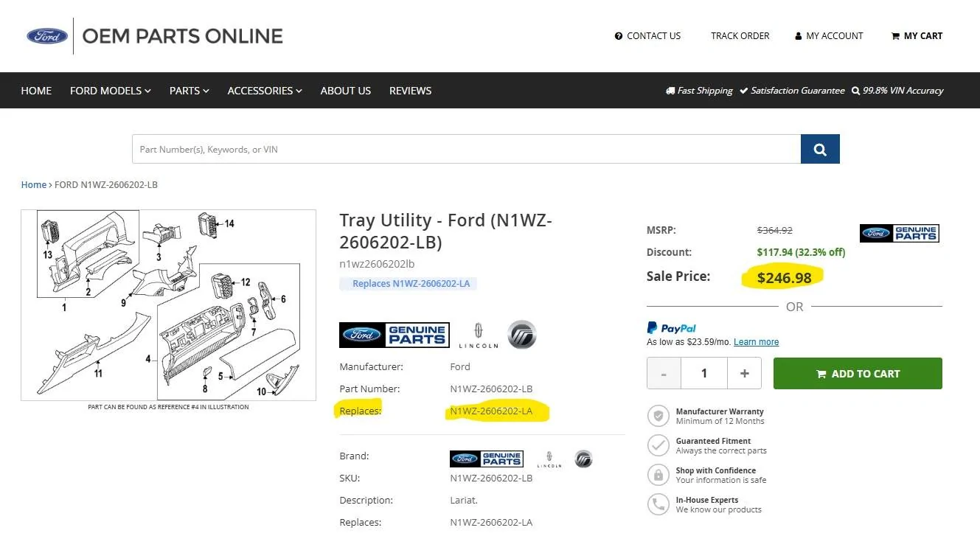Click the Shop with Confidence lock icon

click(658, 475)
